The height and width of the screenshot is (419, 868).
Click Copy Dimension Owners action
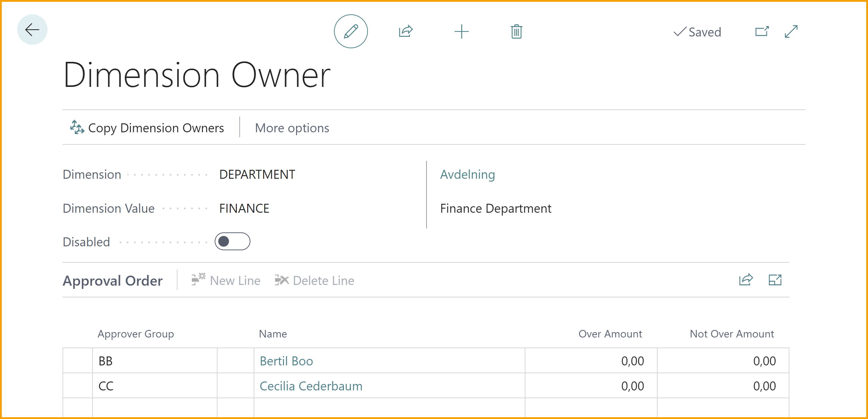(147, 128)
